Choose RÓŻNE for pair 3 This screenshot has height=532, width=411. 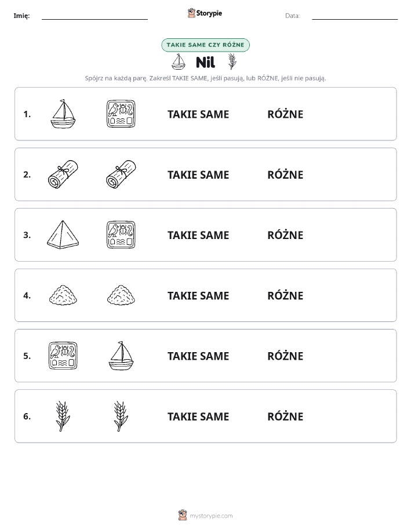(x=285, y=235)
